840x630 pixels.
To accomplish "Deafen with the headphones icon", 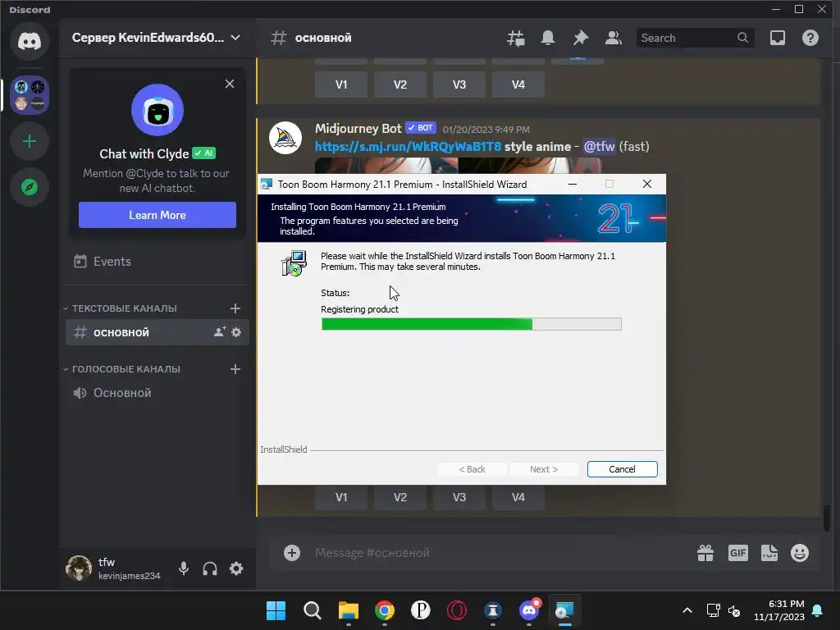I will point(210,568).
